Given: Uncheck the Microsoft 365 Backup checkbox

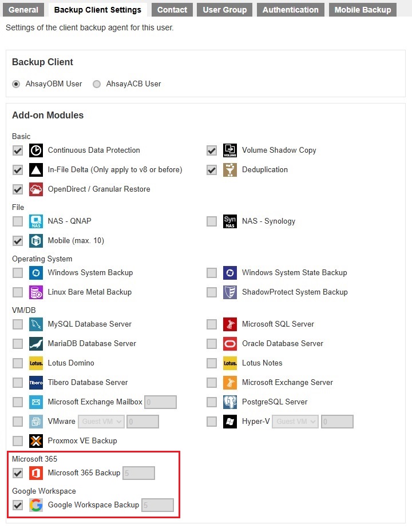Looking at the screenshot, I should point(18,473).
